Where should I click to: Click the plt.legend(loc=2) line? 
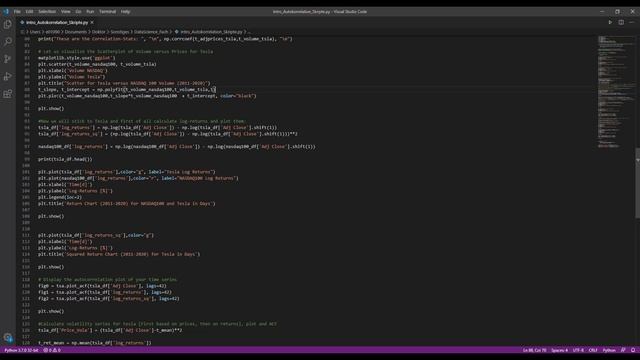click(x=60, y=197)
